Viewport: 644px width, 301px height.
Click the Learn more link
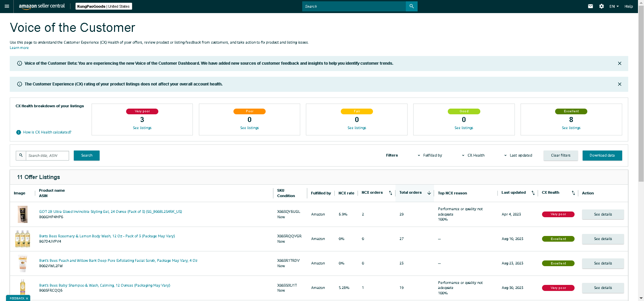pyautogui.click(x=19, y=48)
